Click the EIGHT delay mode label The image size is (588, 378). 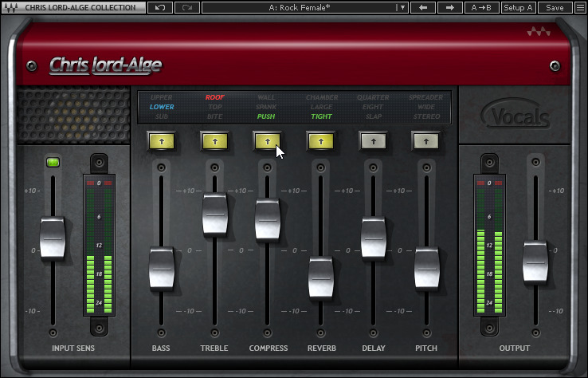tap(373, 107)
